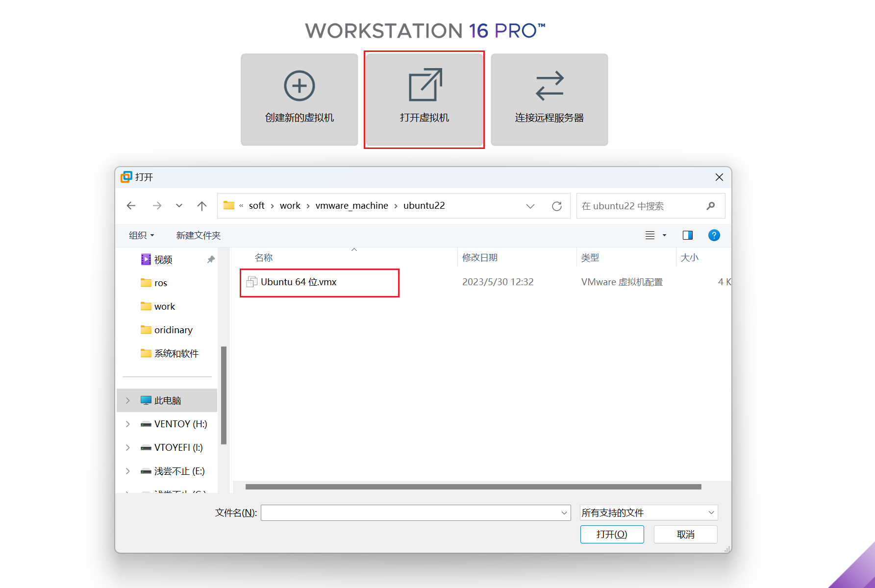Screen dimensions: 875x588
Task: Expand the This PC (此电脑) node
Action: coord(128,400)
